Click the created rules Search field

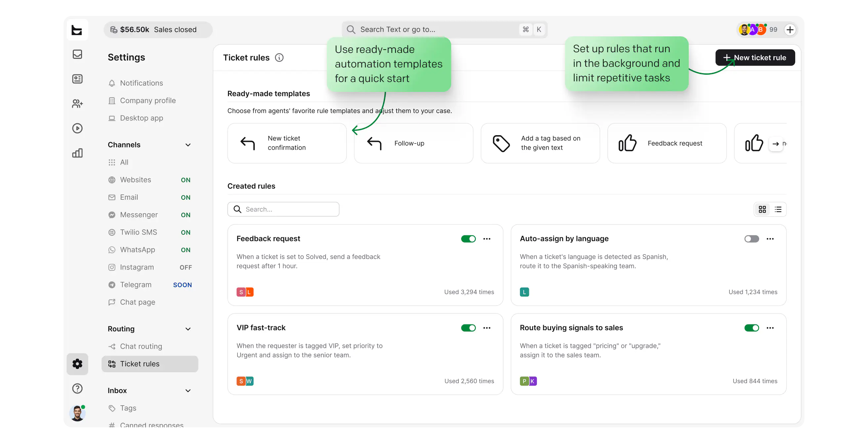(x=283, y=209)
